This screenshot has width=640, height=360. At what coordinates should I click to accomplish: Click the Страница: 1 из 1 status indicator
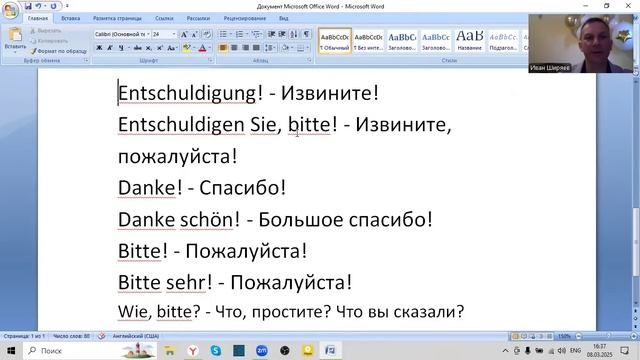click(x=24, y=336)
